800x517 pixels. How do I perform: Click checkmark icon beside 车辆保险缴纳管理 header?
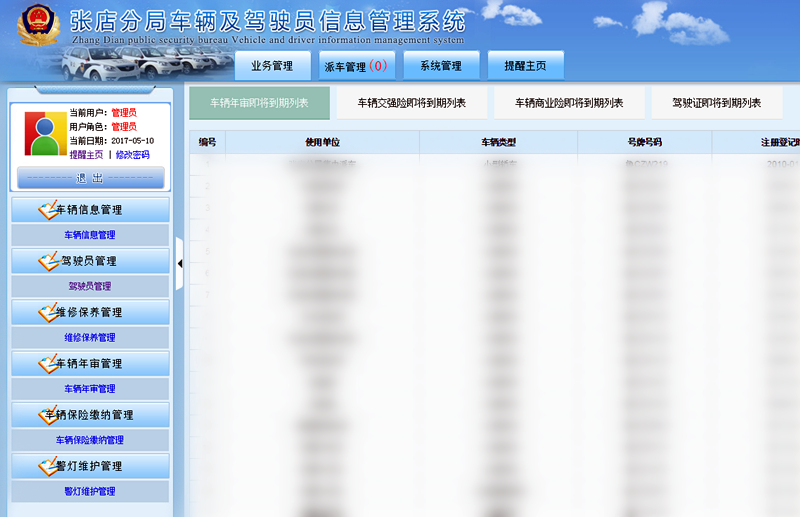coord(48,414)
